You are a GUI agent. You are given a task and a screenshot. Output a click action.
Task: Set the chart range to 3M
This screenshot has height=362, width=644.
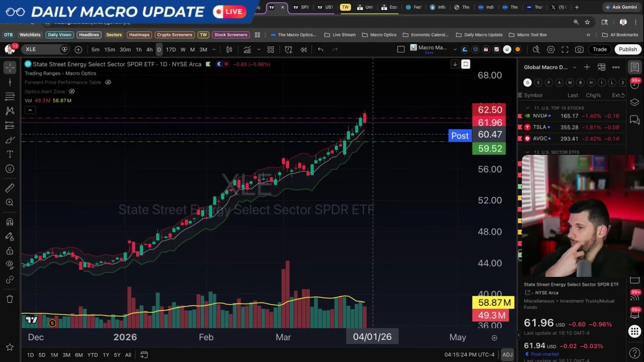coord(66,355)
